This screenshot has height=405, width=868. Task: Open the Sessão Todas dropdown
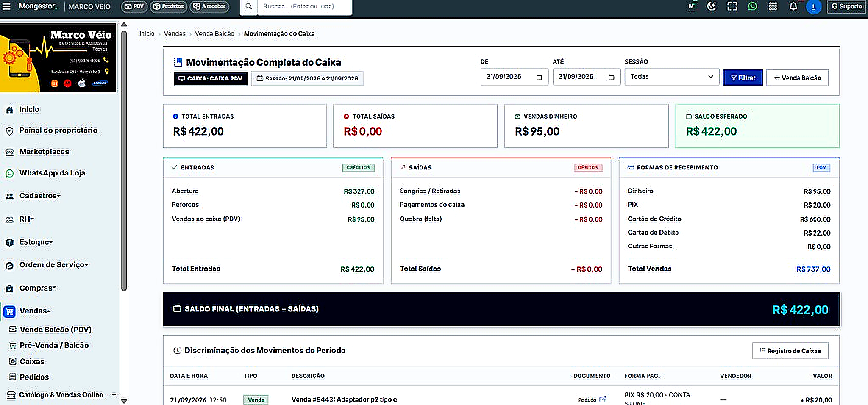[x=672, y=77]
